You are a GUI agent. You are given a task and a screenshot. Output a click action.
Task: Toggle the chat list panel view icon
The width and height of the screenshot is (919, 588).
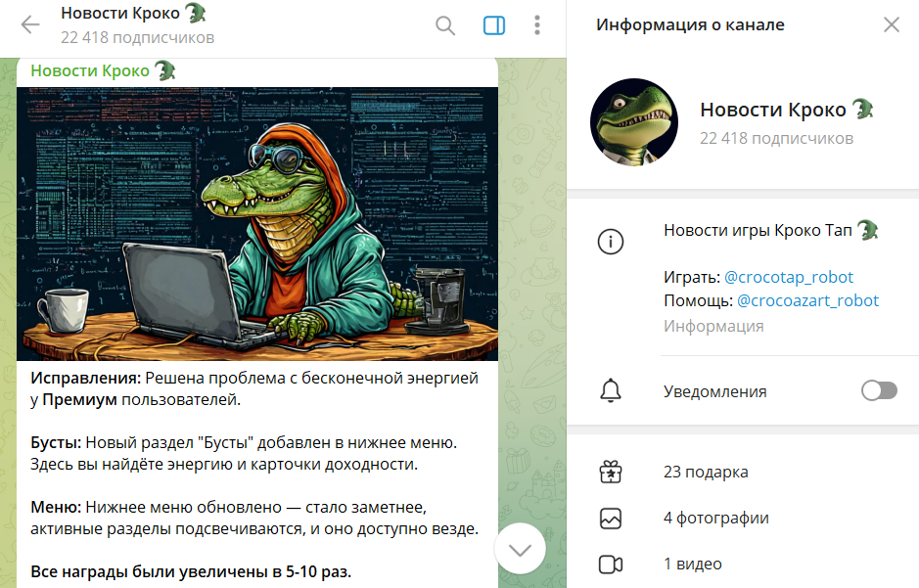(493, 25)
